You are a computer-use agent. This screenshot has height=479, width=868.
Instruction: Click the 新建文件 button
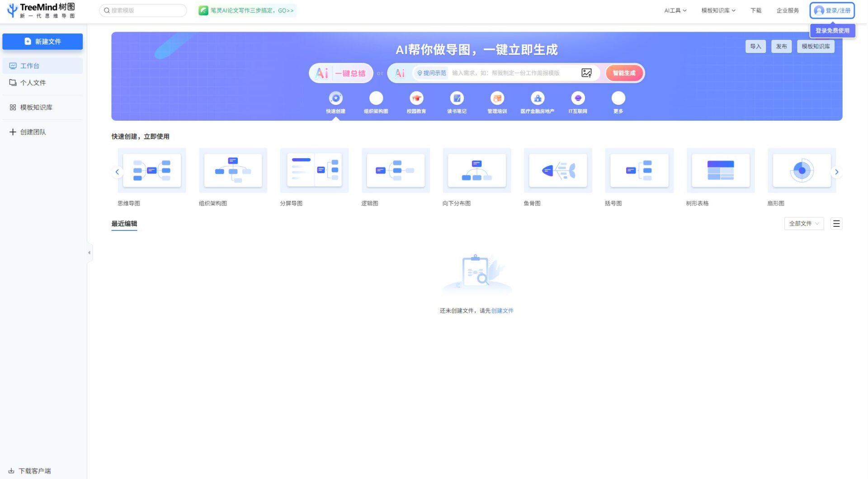[42, 41]
